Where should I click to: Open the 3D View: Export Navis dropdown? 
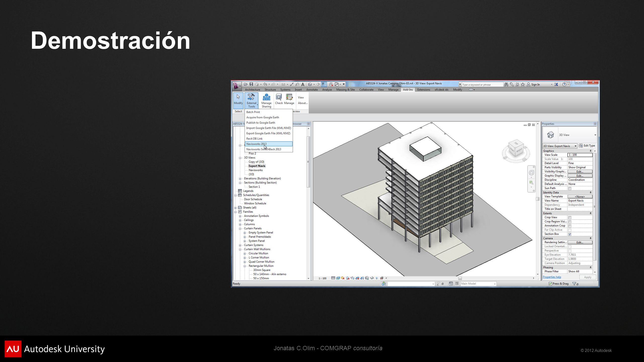point(560,146)
